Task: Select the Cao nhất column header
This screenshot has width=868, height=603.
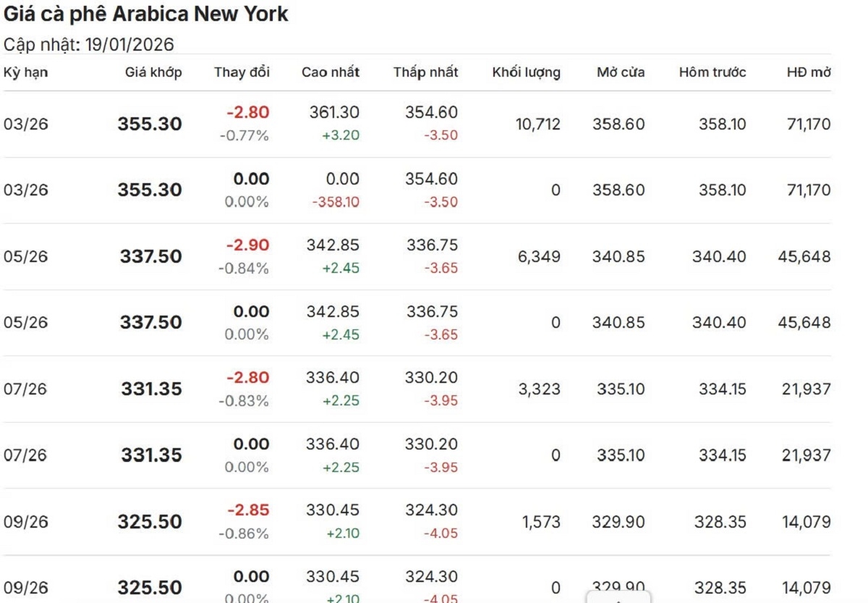Action: click(331, 72)
